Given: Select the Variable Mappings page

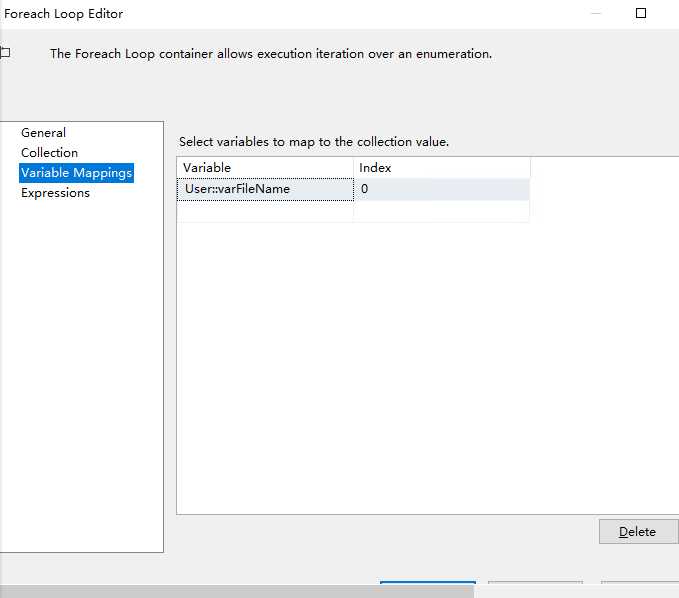Looking at the screenshot, I should [x=76, y=173].
